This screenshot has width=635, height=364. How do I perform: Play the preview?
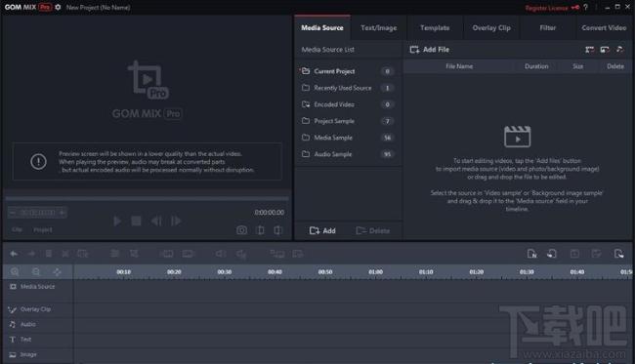click(x=117, y=221)
